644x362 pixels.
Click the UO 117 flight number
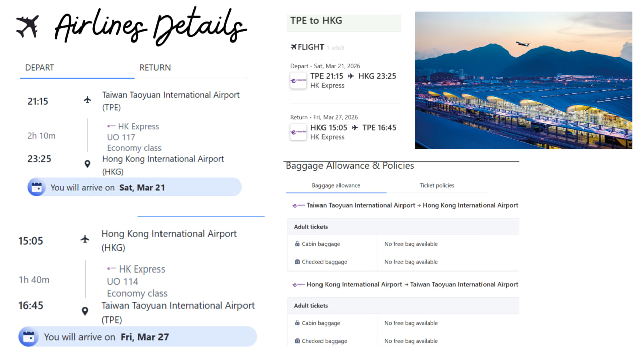click(x=121, y=137)
